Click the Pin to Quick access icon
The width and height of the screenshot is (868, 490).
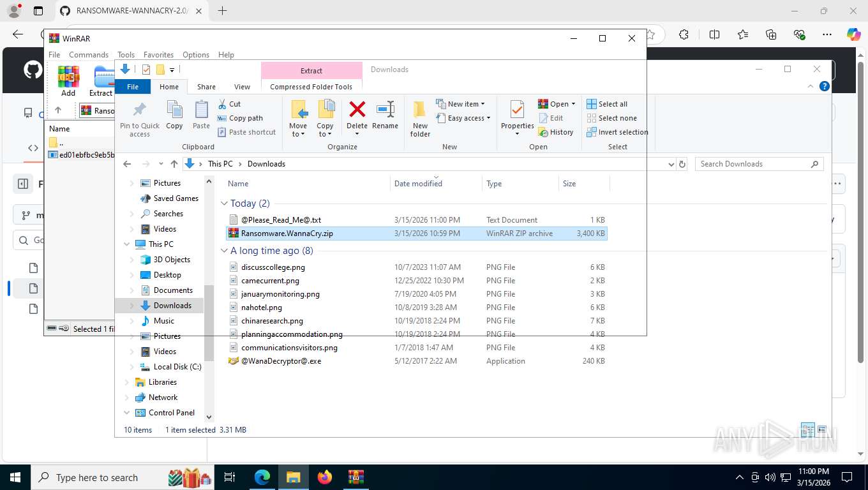pos(139,110)
